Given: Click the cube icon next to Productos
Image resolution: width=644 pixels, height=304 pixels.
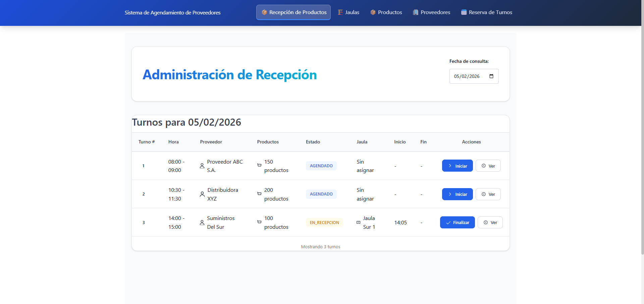Looking at the screenshot, I should (373, 12).
